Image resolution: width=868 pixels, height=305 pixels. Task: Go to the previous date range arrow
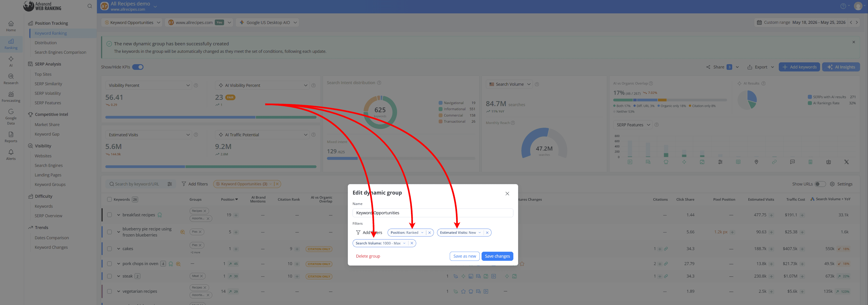851,22
